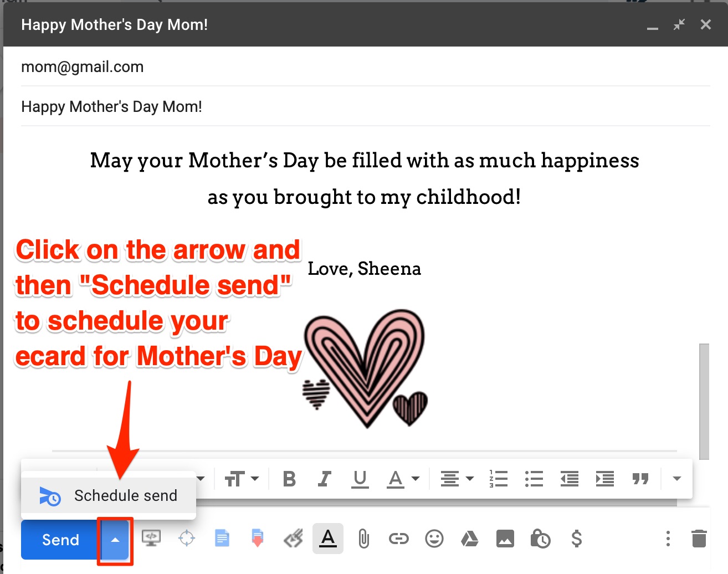Viewport: 728px width, 574px height.
Task: Insert an emoji into the email
Action: (x=434, y=538)
